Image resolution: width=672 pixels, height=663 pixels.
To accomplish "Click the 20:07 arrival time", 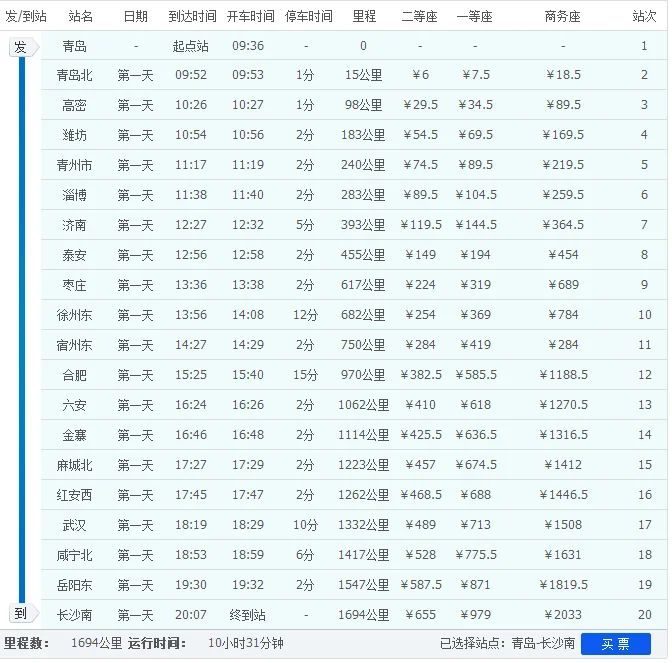I will point(191,615).
